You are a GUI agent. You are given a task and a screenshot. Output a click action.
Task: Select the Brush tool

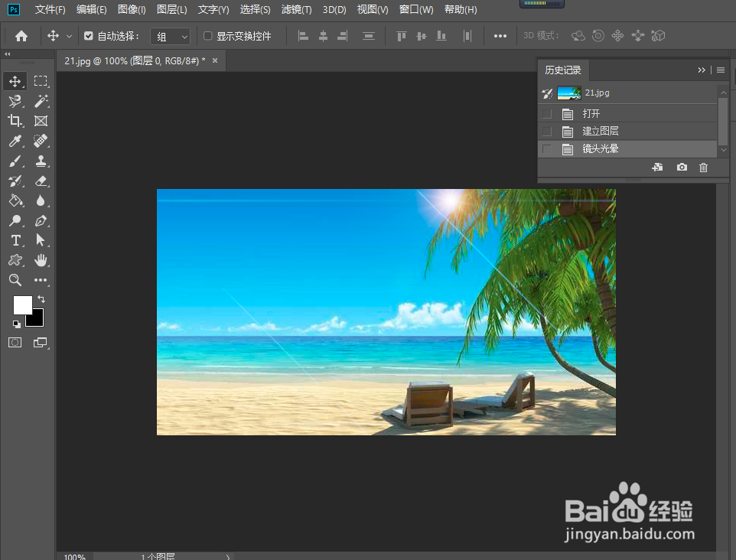point(15,161)
